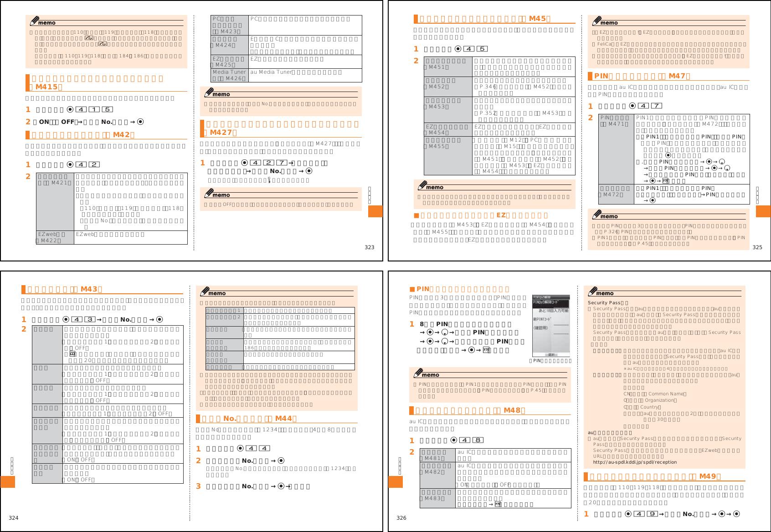The width and height of the screenshot is (771, 532).
Task: Click the 1 key icon in the M415 step
Action: coord(94,109)
